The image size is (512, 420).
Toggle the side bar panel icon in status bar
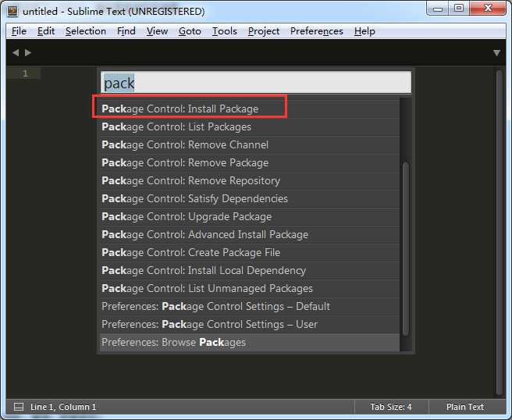[19, 407]
